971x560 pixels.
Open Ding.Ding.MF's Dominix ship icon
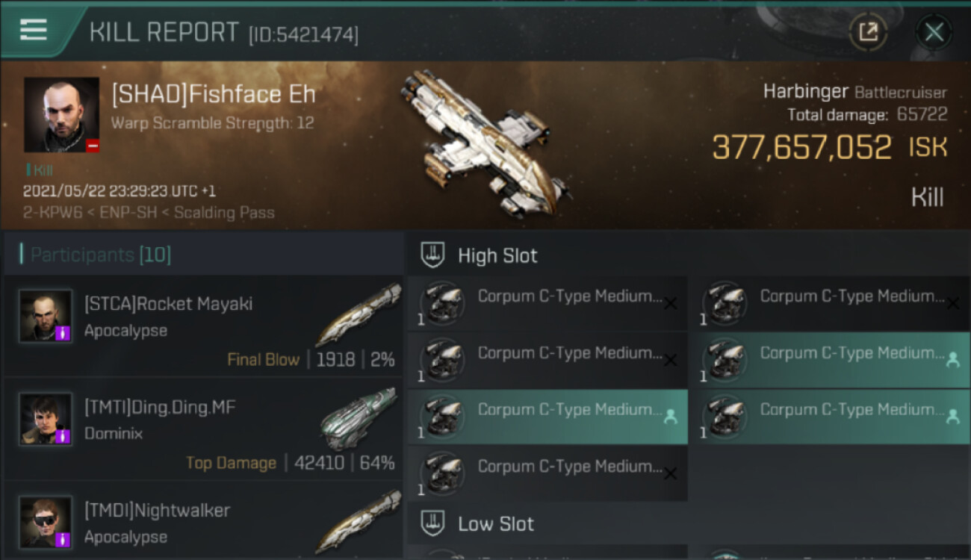(360, 418)
